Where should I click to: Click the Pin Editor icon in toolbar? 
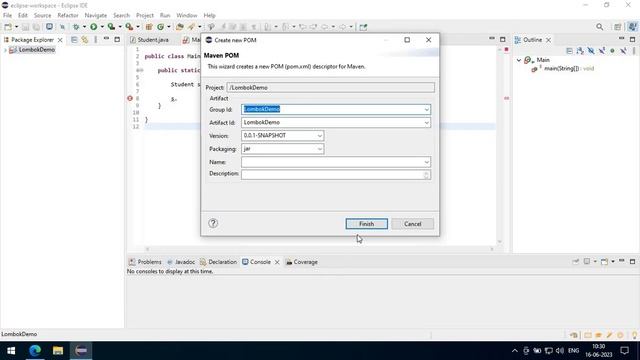pos(363,27)
